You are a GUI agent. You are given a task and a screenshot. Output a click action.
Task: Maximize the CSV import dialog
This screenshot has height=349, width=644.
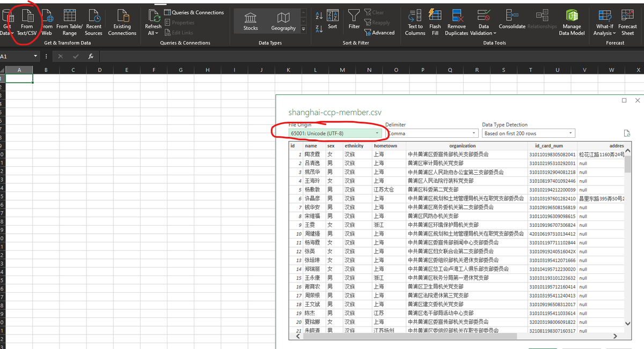624,100
